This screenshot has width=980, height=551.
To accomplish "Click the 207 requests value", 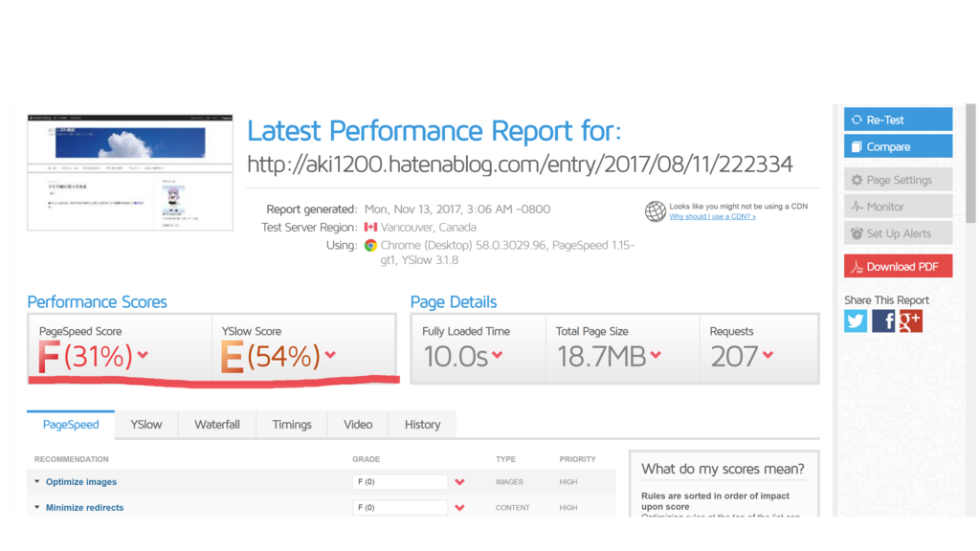I will (x=734, y=357).
